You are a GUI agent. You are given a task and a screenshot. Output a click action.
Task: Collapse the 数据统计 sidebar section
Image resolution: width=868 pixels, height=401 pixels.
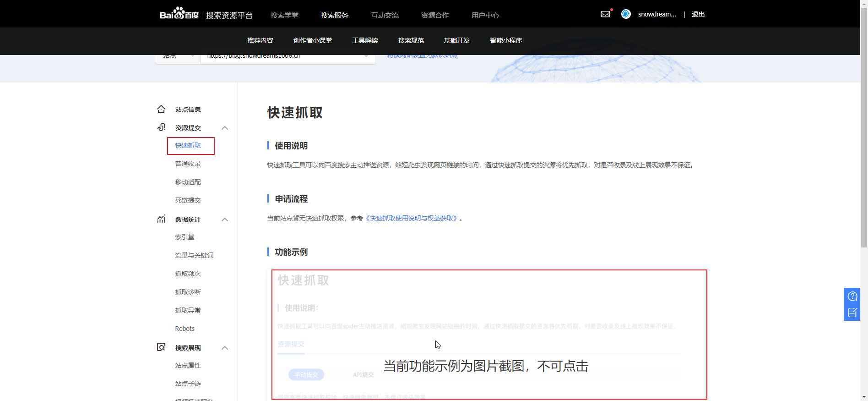[x=225, y=220]
